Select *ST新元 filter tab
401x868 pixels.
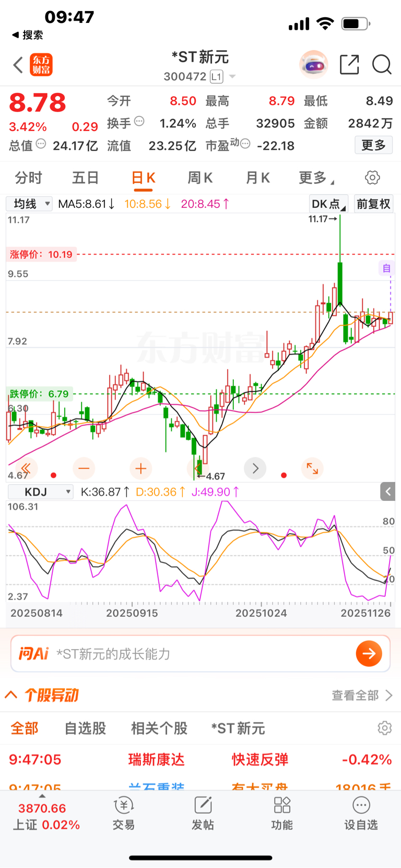[x=238, y=729]
